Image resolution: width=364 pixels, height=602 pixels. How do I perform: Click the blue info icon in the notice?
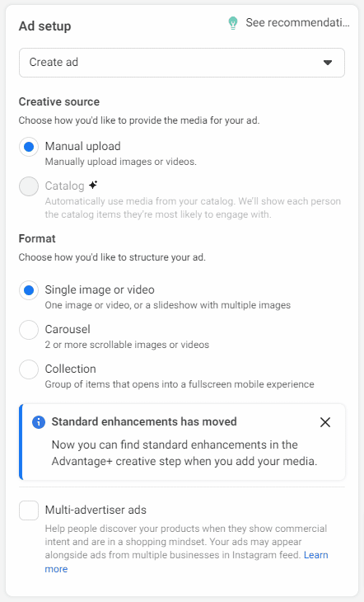[39, 422]
